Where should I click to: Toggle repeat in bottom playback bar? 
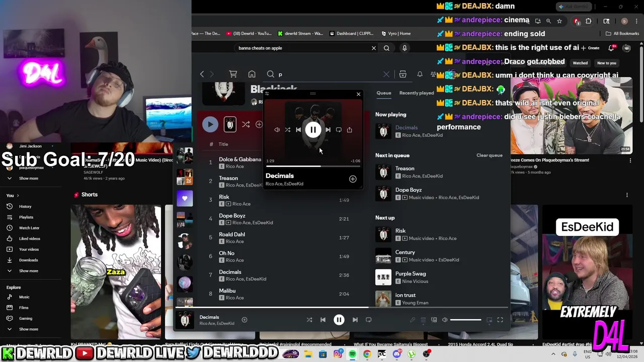369,320
